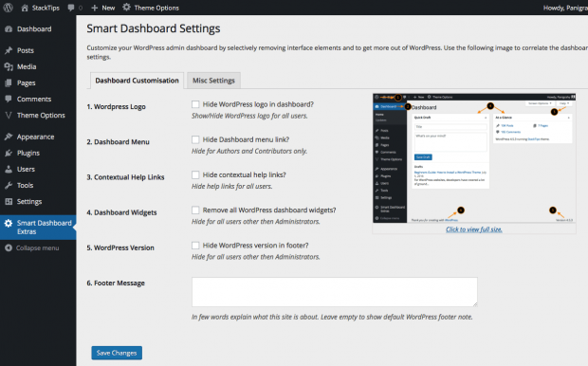Click the 'Smart Dashboard Settings' heading

coord(154,28)
